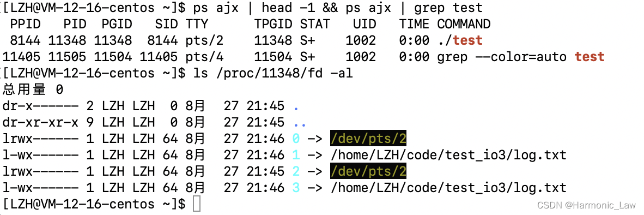
Task: Click PID 11505 in the grep row
Action: [68, 57]
